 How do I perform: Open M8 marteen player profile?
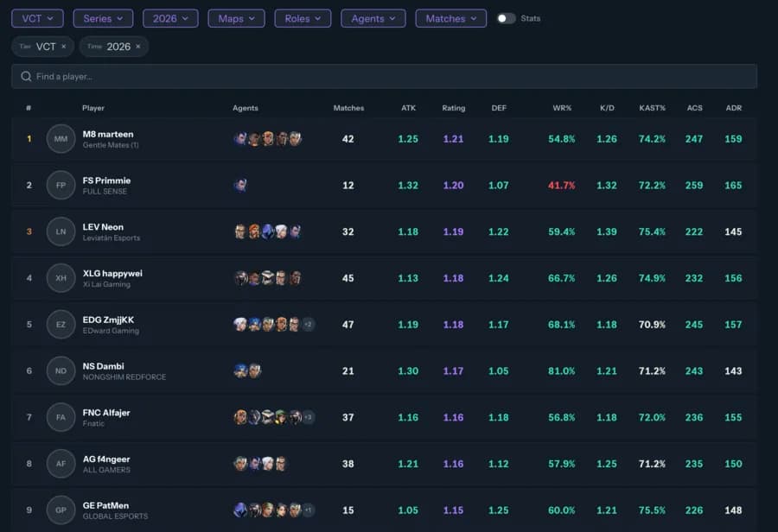108,134
